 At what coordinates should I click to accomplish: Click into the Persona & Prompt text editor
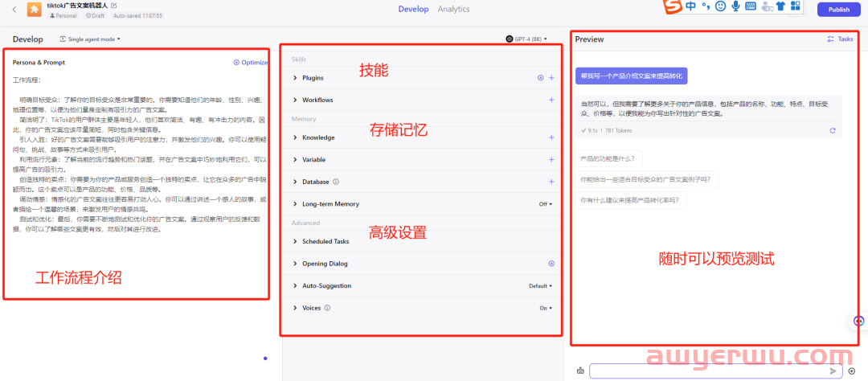point(140,156)
